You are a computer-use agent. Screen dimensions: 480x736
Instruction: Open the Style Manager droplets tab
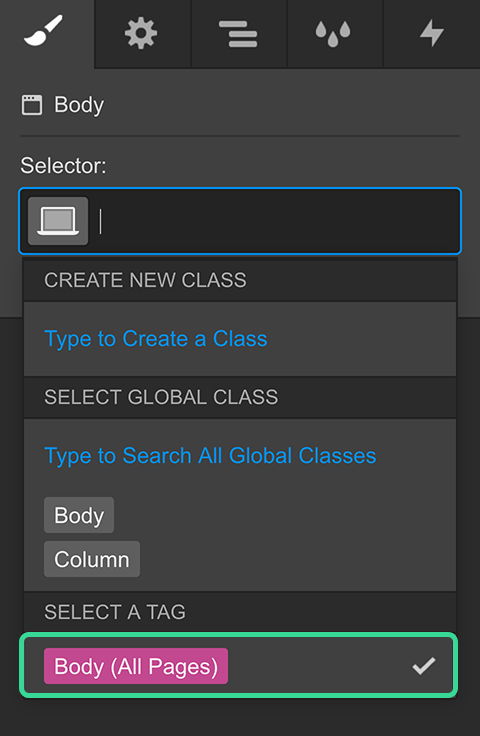pyautogui.click(x=333, y=34)
